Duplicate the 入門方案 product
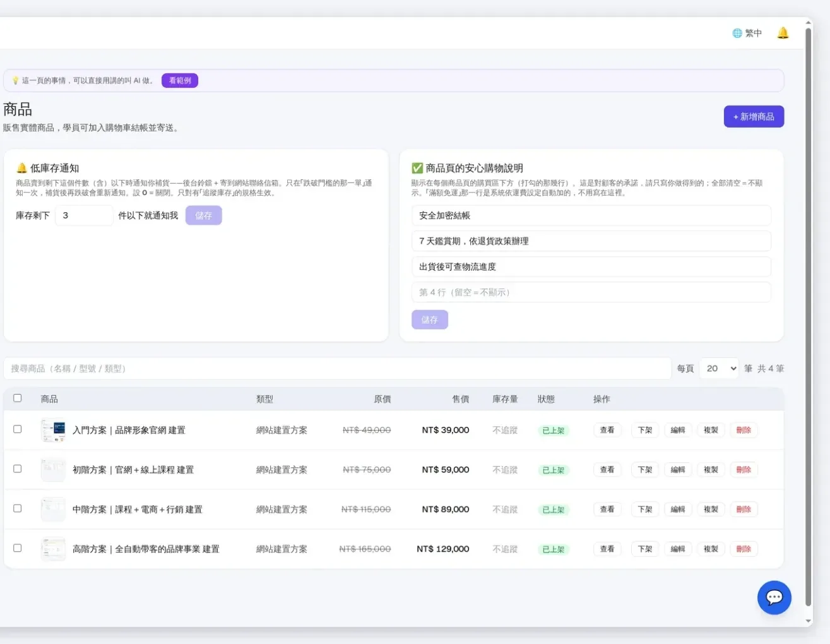This screenshot has width=830, height=644. point(711,430)
